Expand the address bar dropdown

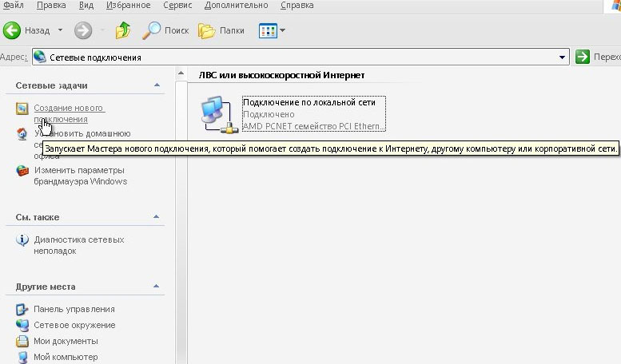[563, 57]
